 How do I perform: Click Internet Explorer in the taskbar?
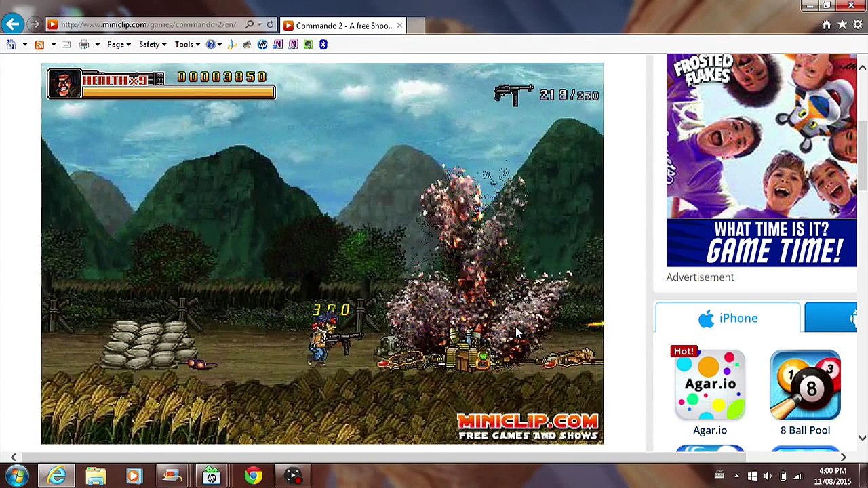57,476
